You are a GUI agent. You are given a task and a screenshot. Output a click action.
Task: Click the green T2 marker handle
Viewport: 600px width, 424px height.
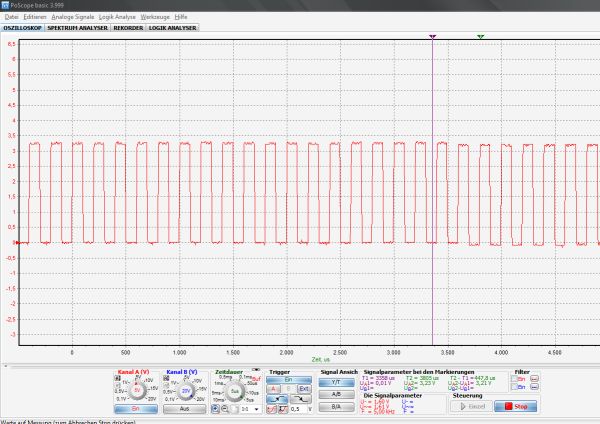pos(481,37)
